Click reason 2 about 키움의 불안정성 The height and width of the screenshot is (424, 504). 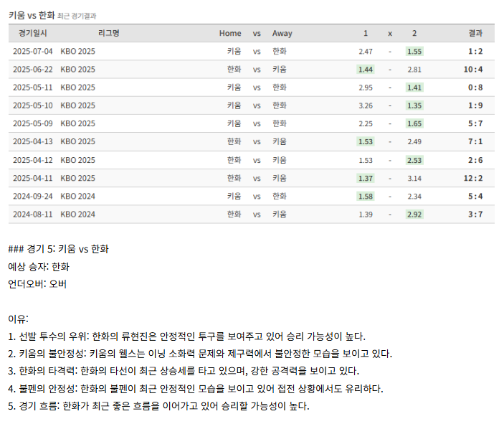200,354
